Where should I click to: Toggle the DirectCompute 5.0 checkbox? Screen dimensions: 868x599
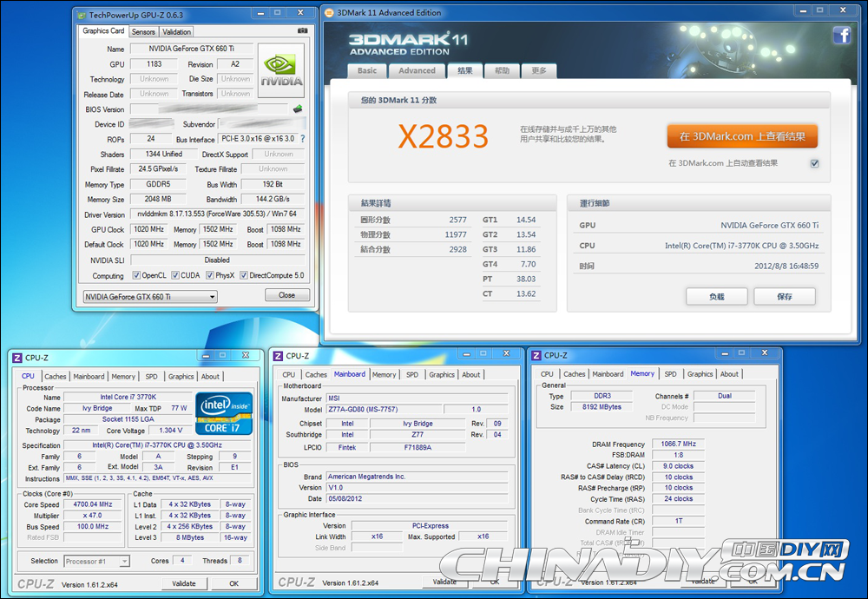pyautogui.click(x=244, y=275)
